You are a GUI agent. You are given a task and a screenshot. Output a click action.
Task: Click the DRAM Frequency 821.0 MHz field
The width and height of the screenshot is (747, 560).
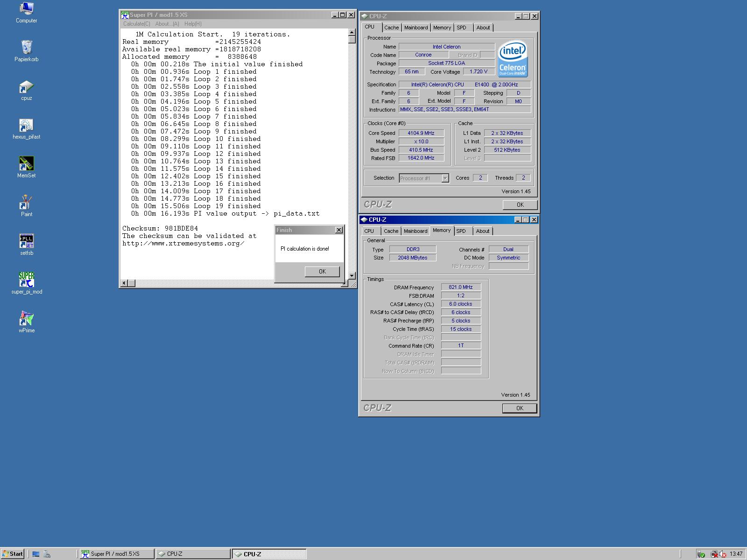coord(461,287)
